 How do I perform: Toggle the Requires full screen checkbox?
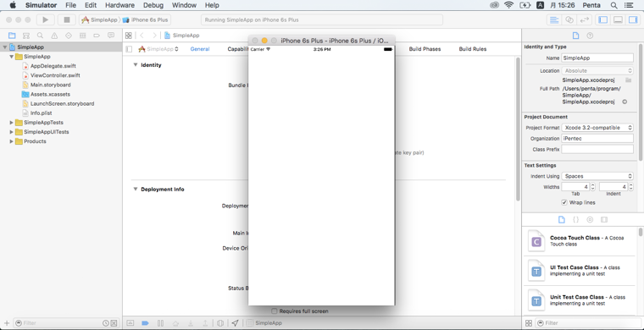tap(275, 311)
